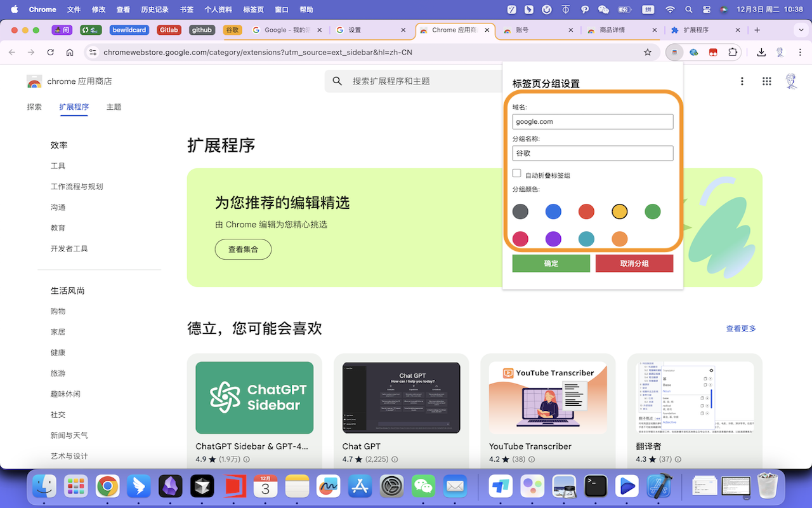
Task: Click the globe translate extension icon
Action: point(693,52)
